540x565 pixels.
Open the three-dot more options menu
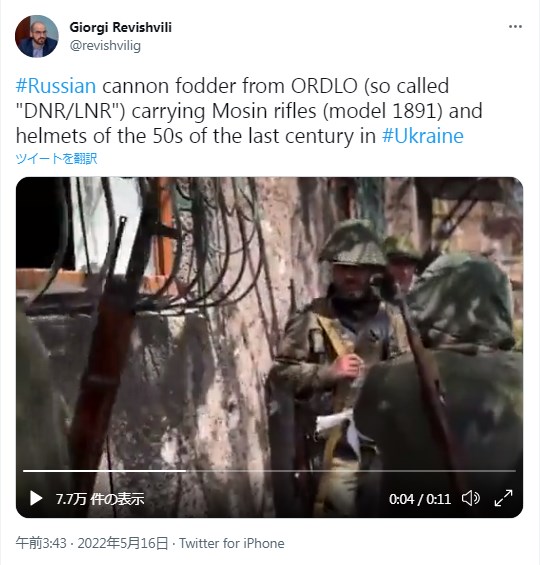coord(515,27)
